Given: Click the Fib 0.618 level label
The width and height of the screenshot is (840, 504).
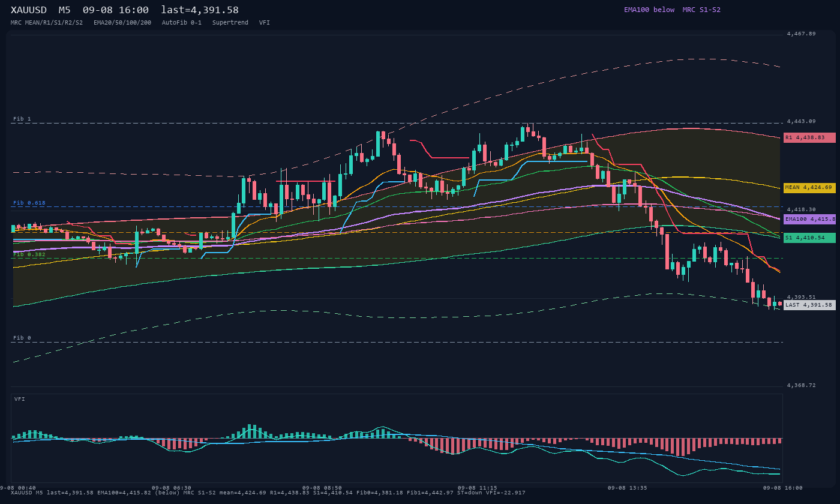Looking at the screenshot, I should pyautogui.click(x=29, y=203).
